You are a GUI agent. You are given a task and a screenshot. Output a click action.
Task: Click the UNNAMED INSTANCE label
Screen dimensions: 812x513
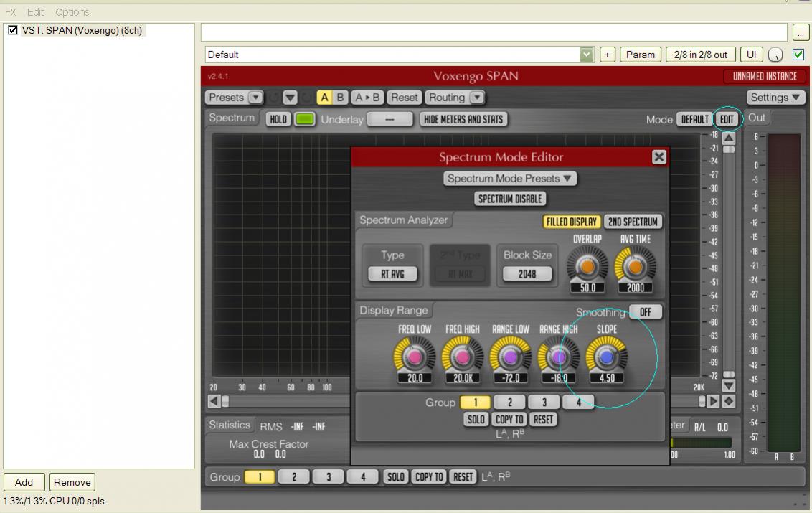[765, 76]
